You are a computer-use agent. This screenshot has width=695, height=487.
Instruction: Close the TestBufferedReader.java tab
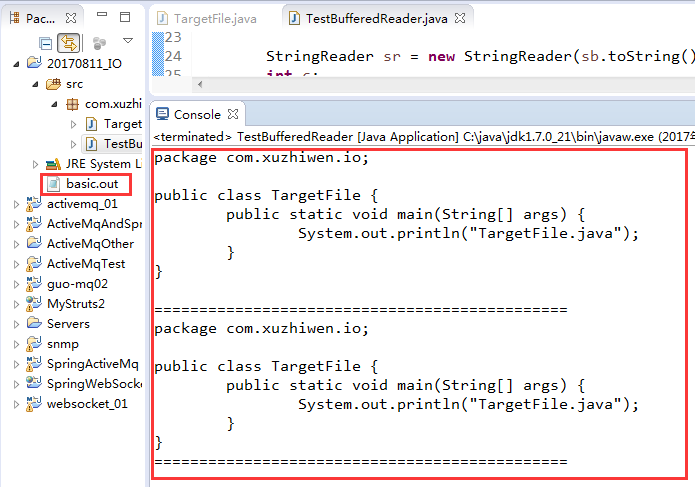(x=461, y=18)
